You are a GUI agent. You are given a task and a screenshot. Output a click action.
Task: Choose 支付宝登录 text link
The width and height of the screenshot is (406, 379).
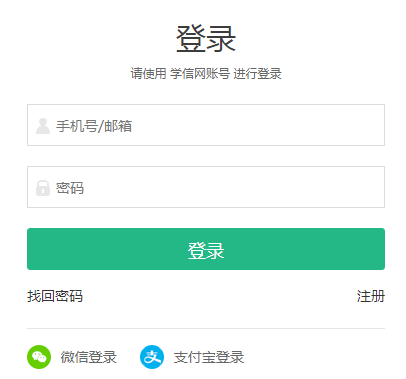pos(209,357)
